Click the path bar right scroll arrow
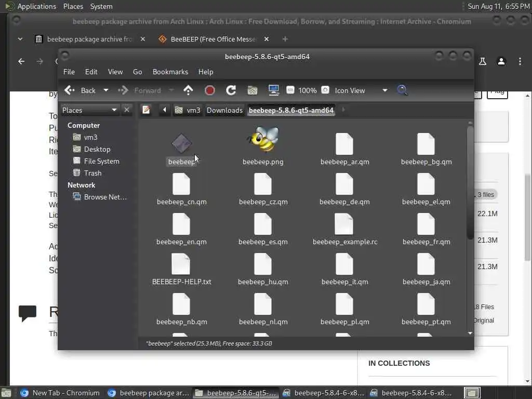This screenshot has height=399, width=532. click(343, 110)
